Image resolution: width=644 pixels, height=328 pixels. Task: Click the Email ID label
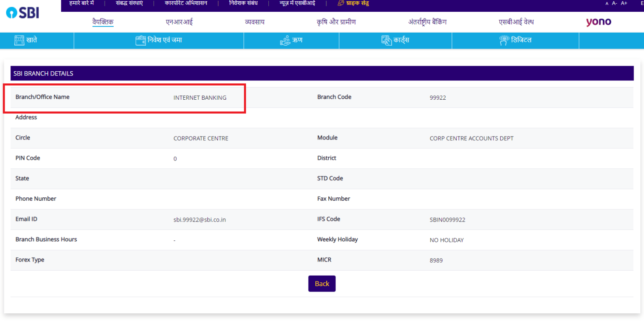point(26,219)
